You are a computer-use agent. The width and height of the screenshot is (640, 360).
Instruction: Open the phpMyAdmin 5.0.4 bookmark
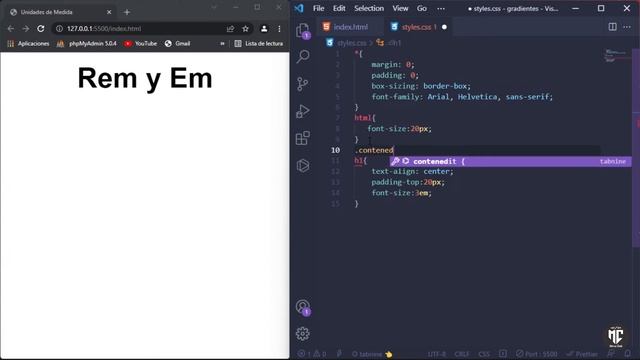pyautogui.click(x=87, y=44)
